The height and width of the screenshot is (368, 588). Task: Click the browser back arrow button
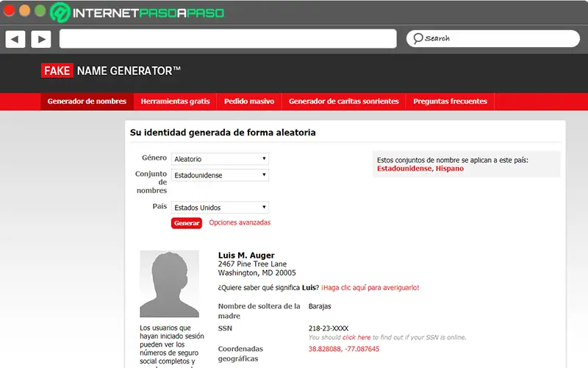[x=15, y=39]
